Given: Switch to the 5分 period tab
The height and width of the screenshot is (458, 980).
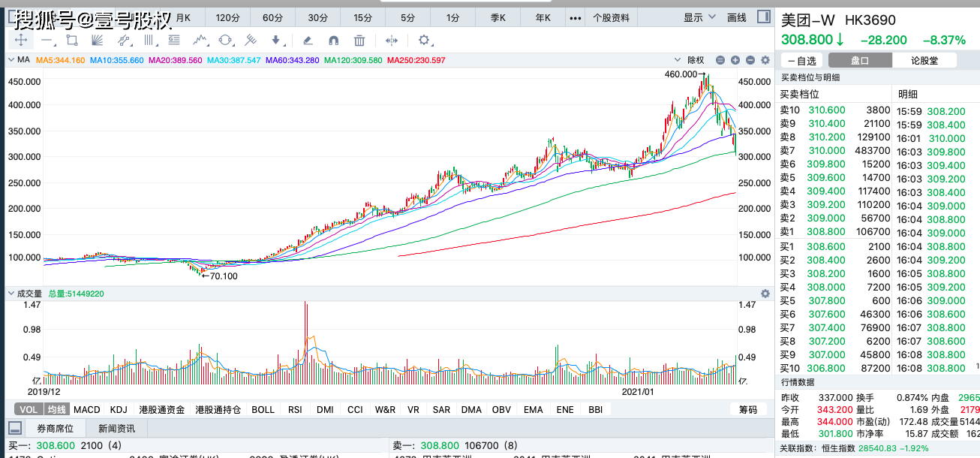Looking at the screenshot, I should [407, 17].
